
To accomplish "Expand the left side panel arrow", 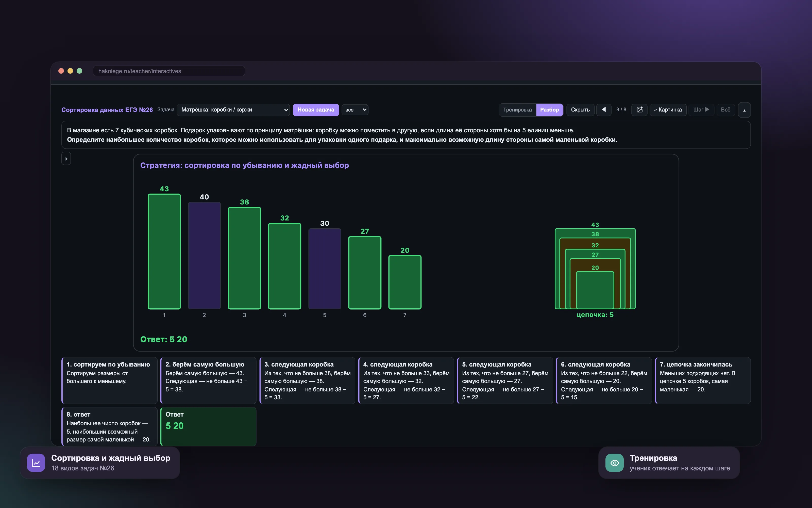I will [66, 158].
